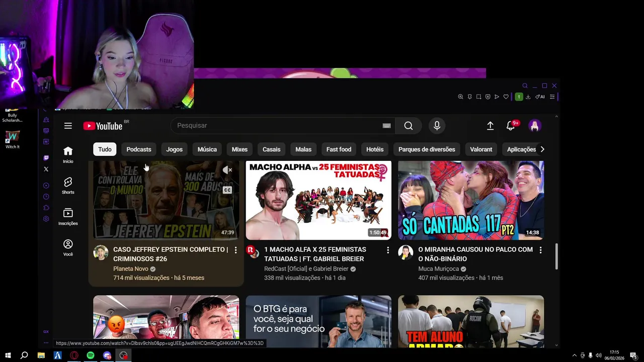This screenshot has width=644, height=362.
Task: Open the account avatar menu
Action: coord(535,126)
